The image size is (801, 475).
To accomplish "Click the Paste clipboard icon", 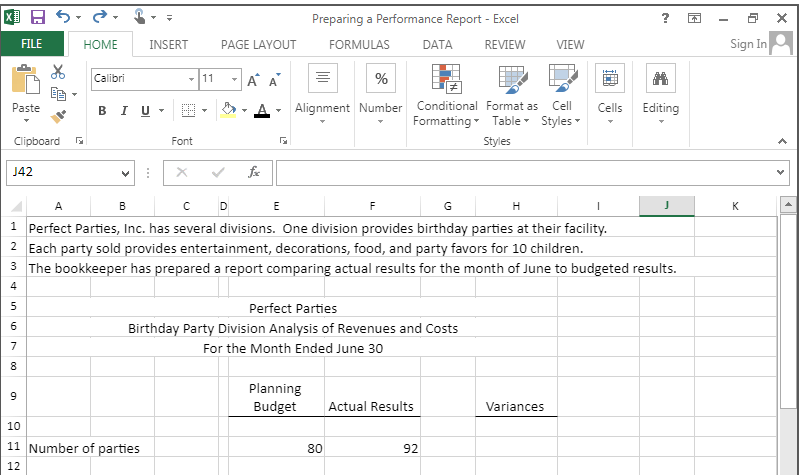I will [x=26, y=80].
